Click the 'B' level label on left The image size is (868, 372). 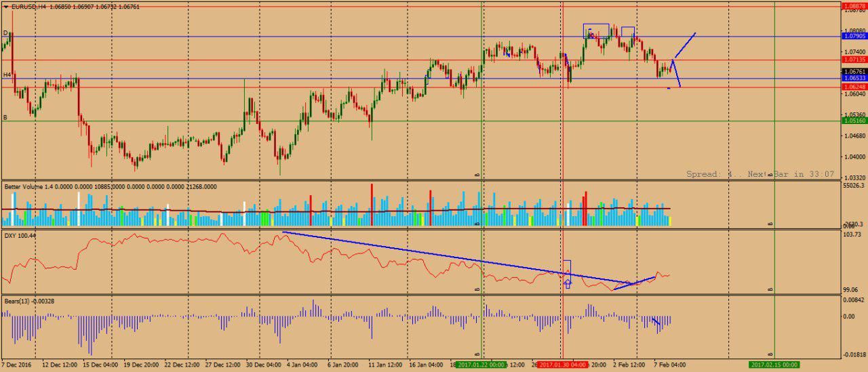(5, 118)
